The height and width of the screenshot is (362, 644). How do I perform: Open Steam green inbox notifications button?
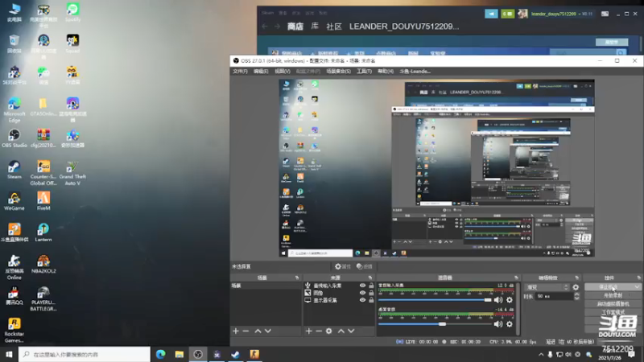(x=508, y=14)
